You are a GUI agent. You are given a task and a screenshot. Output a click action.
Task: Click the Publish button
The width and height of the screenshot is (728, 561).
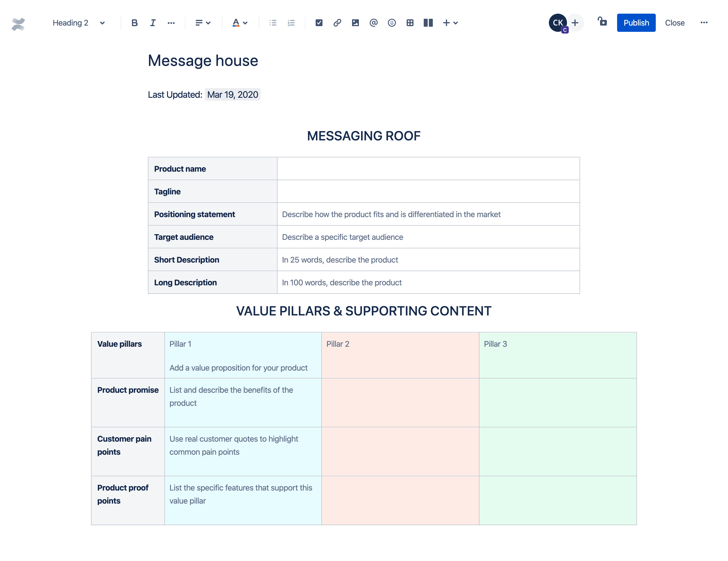click(636, 22)
